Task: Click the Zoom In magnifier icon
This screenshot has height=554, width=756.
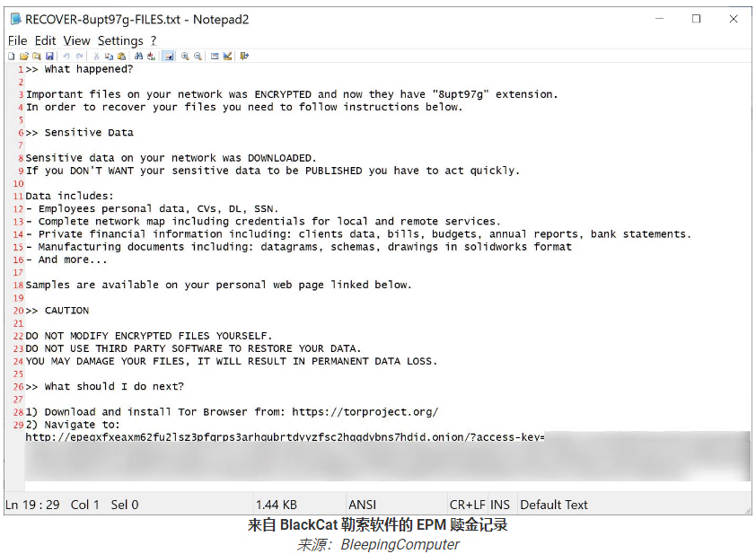Action: click(x=185, y=57)
